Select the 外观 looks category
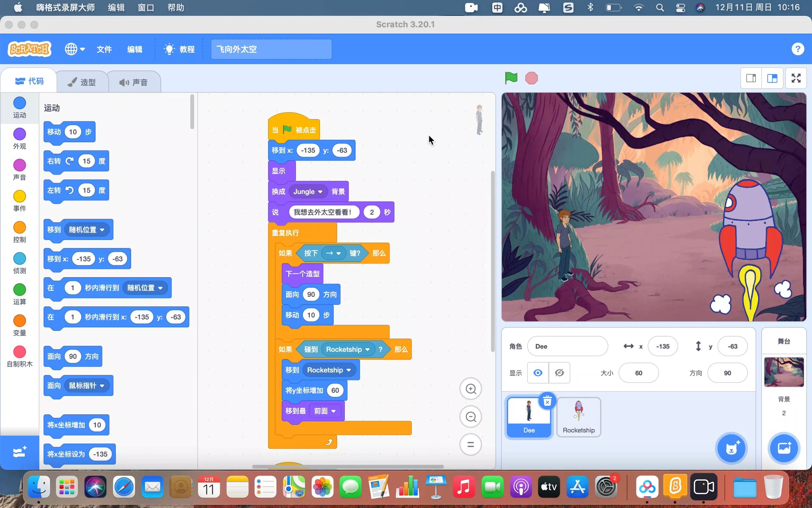The width and height of the screenshot is (812, 508). pos(19,139)
